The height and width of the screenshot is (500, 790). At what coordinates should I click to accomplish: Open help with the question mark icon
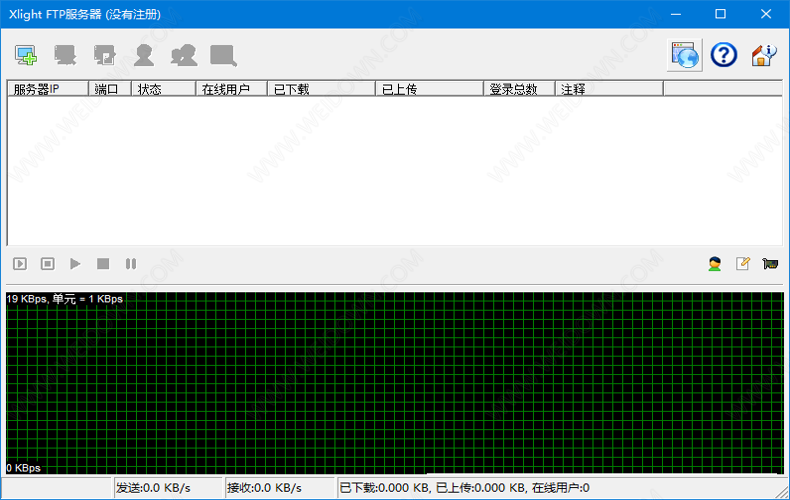(x=724, y=54)
